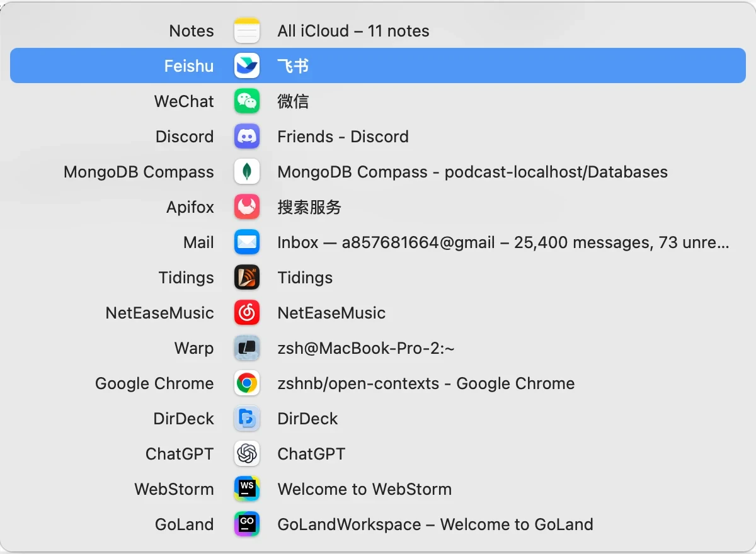Screen dimensions: 756x554
Task: Click the WebStorm WS icon
Action: (247, 489)
